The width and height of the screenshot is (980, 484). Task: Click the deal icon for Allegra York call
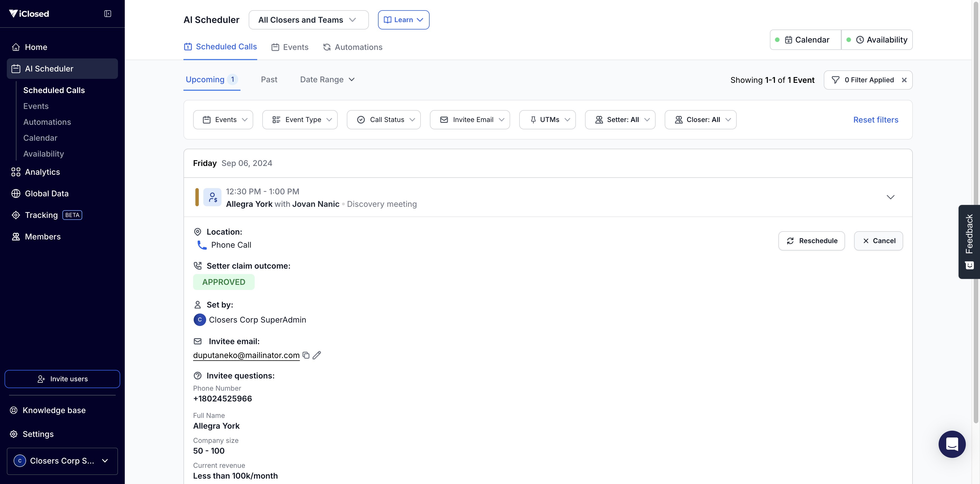[x=212, y=197]
